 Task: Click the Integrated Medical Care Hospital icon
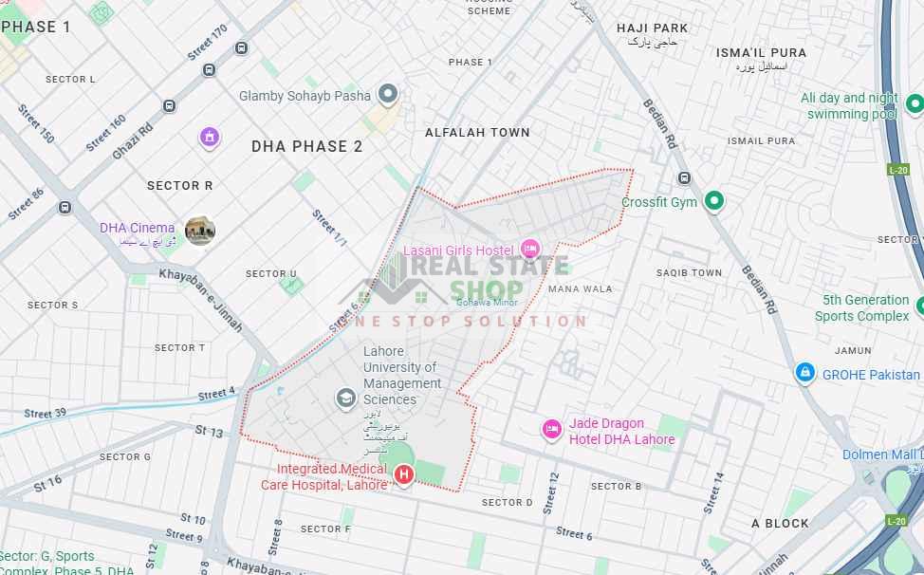(x=404, y=474)
